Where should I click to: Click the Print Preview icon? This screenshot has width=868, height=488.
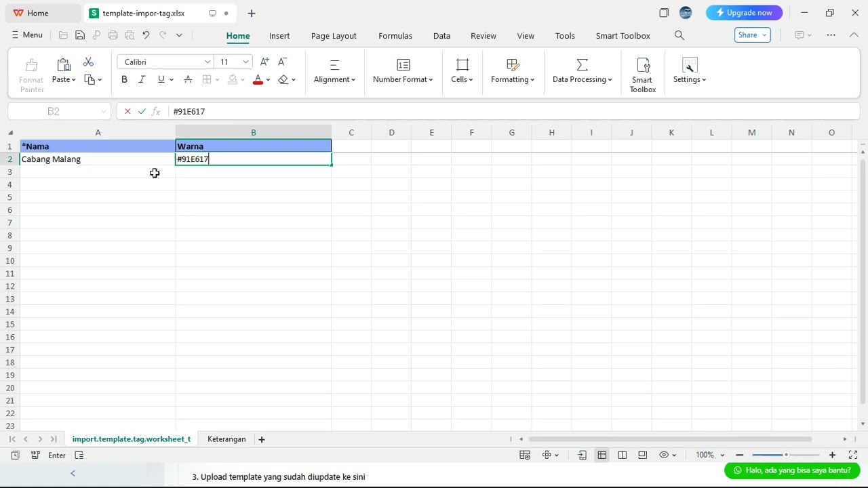130,35
